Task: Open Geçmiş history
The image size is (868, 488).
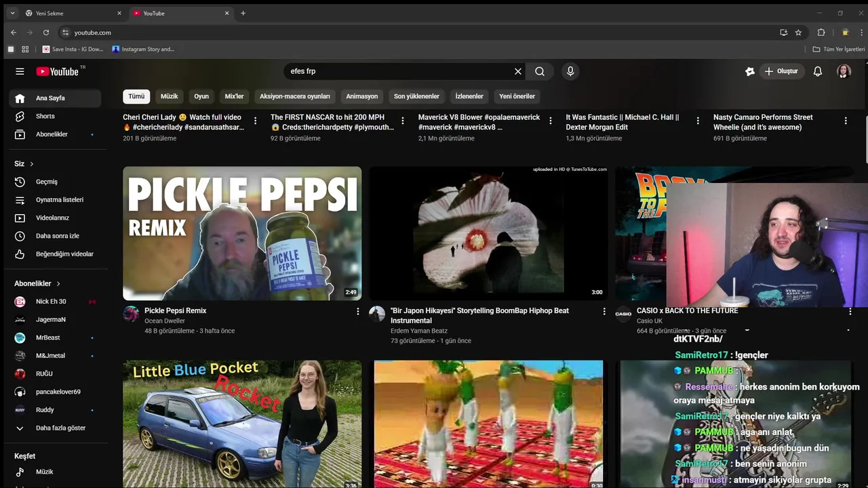Action: 55,182
